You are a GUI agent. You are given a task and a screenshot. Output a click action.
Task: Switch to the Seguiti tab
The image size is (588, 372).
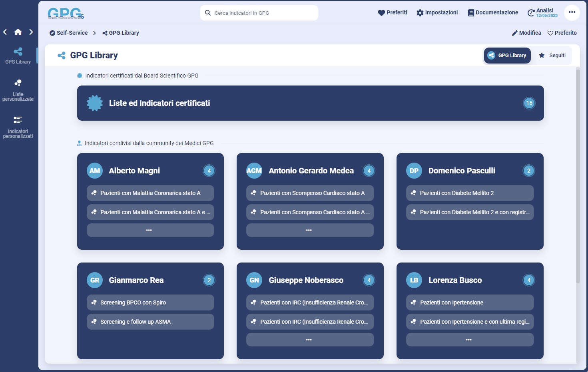click(x=552, y=56)
